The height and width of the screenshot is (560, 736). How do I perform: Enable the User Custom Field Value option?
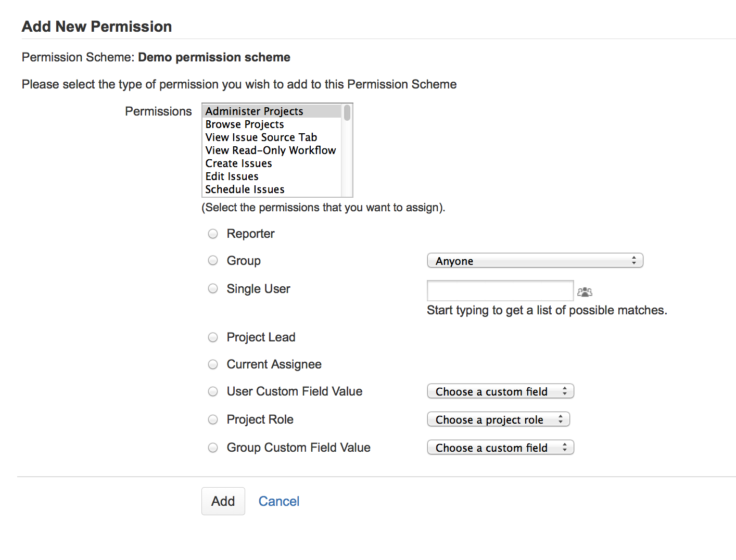pos(213,391)
